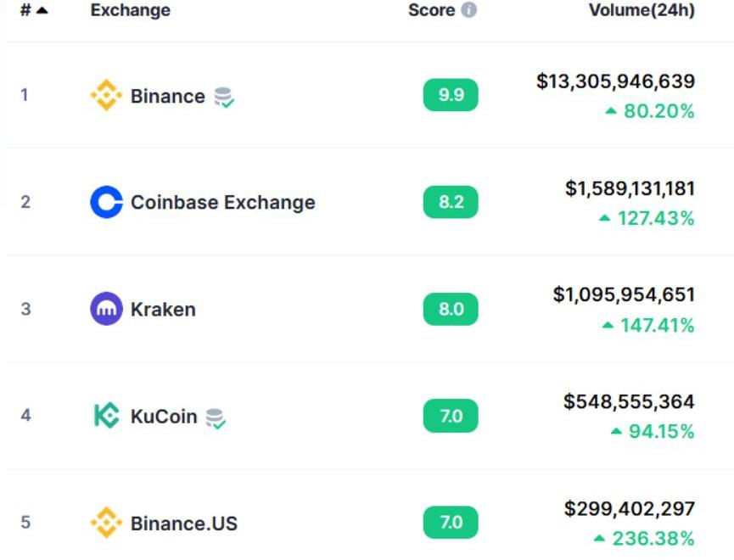Click Binance's 9.9 score badge
This screenshot has height=560, width=734.
[451, 95]
